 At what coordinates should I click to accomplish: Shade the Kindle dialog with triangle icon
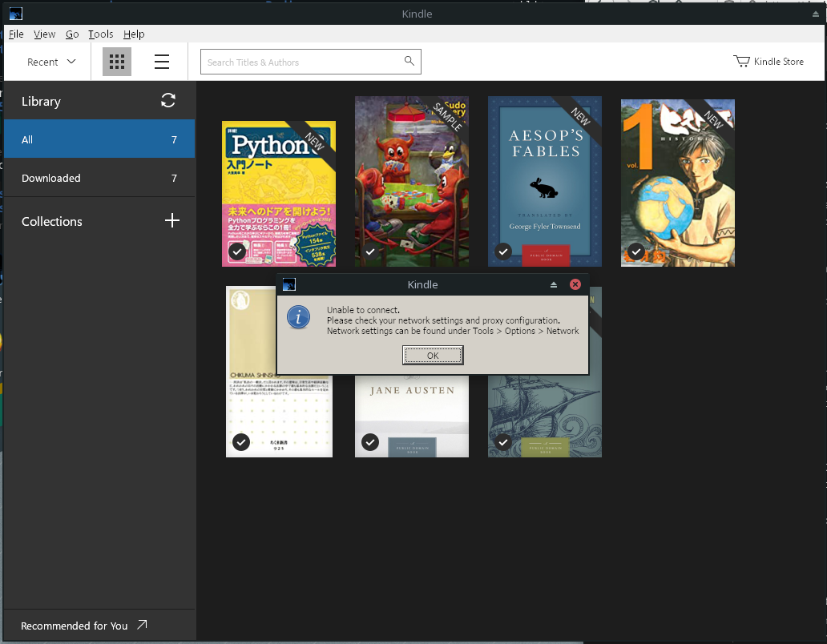pyautogui.click(x=554, y=284)
